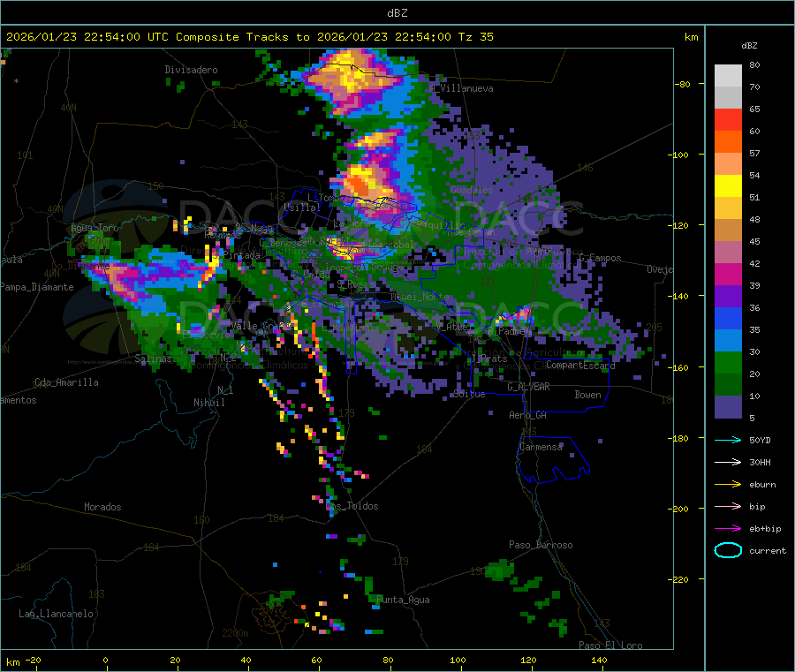Click the 'Divisadero' map label
Screen dimensions: 795x672
pyautogui.click(x=191, y=70)
